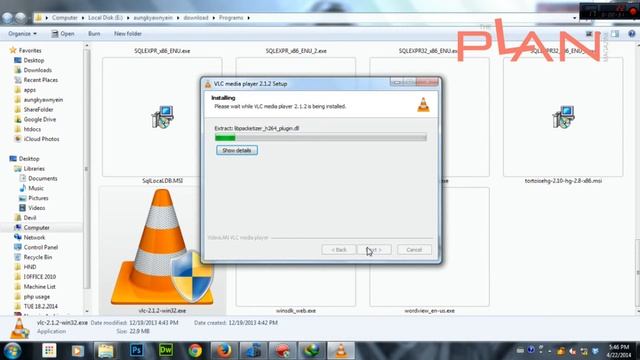640x360 pixels.
Task: Select Computer in the address bar path
Action: (x=64, y=18)
